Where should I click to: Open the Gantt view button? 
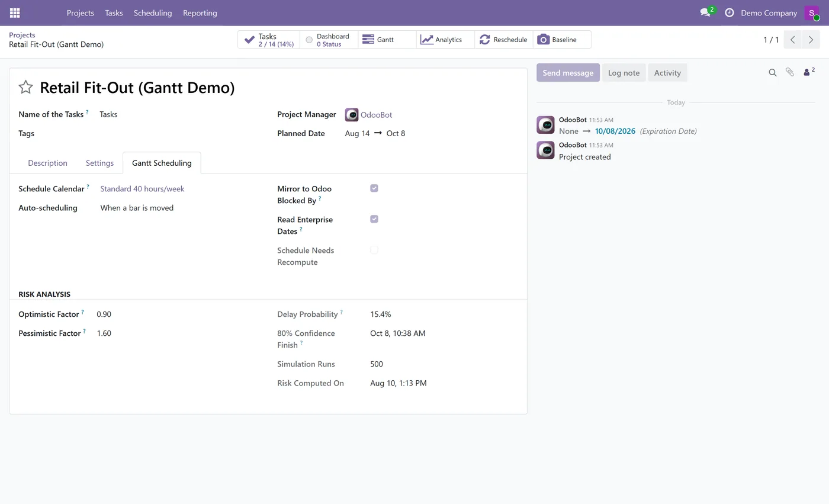tap(387, 40)
